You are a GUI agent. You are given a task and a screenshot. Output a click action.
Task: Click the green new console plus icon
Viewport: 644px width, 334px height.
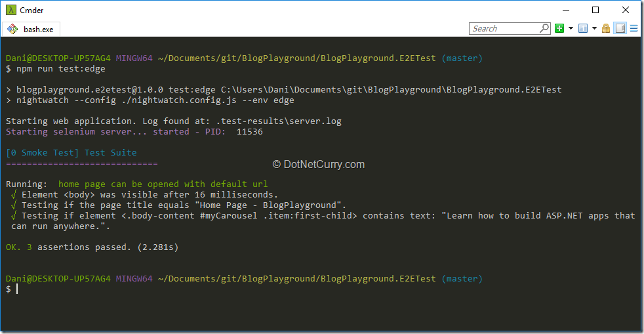559,28
